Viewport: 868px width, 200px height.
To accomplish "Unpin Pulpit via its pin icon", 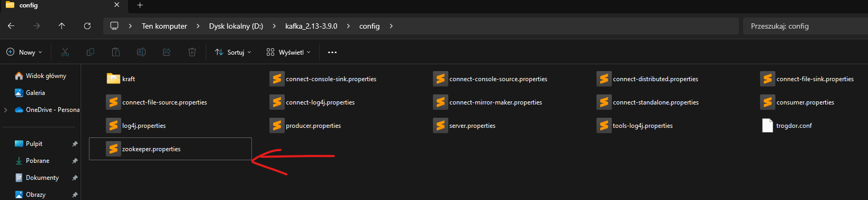I will point(75,144).
